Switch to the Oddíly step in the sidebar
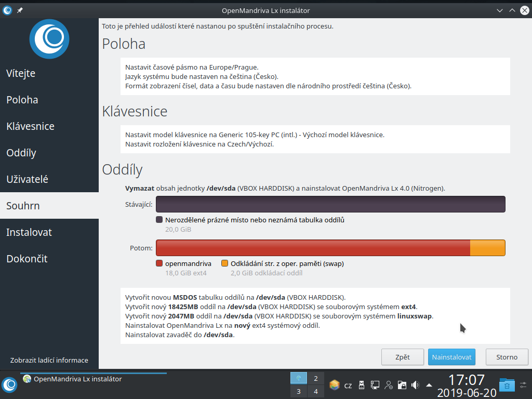Screen dimensions: 532x399 click(22, 153)
